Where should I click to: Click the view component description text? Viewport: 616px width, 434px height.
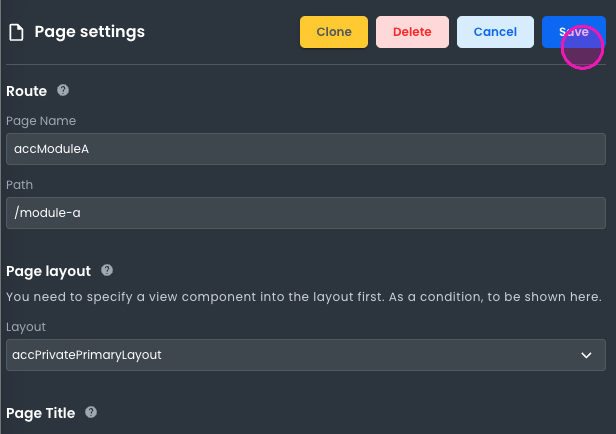point(303,297)
